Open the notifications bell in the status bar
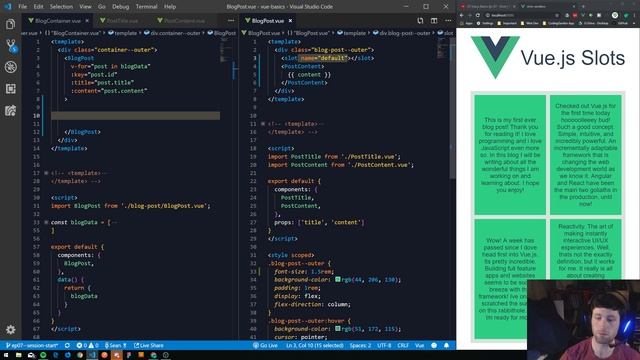This screenshot has height=360, width=640. (447, 345)
